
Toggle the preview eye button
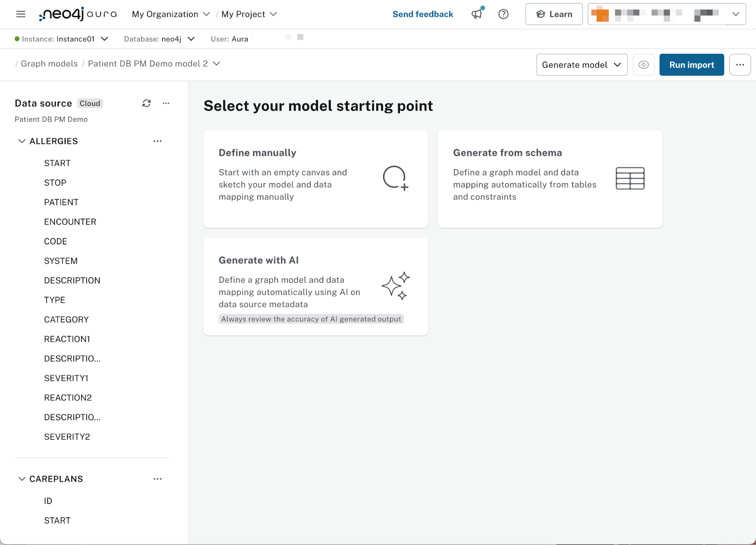tap(644, 65)
